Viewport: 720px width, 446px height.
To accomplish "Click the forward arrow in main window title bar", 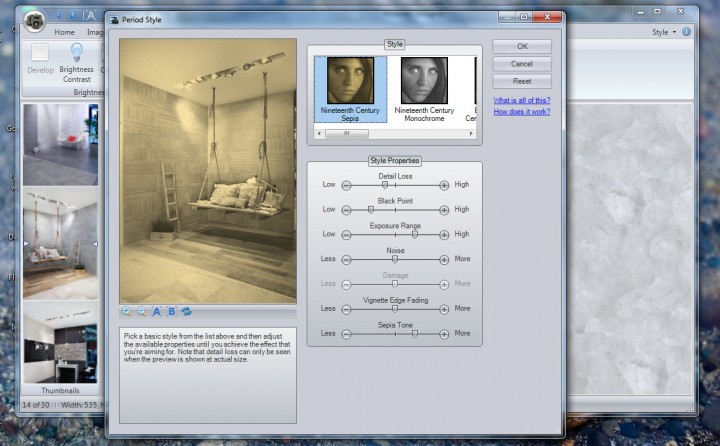I will (73, 15).
